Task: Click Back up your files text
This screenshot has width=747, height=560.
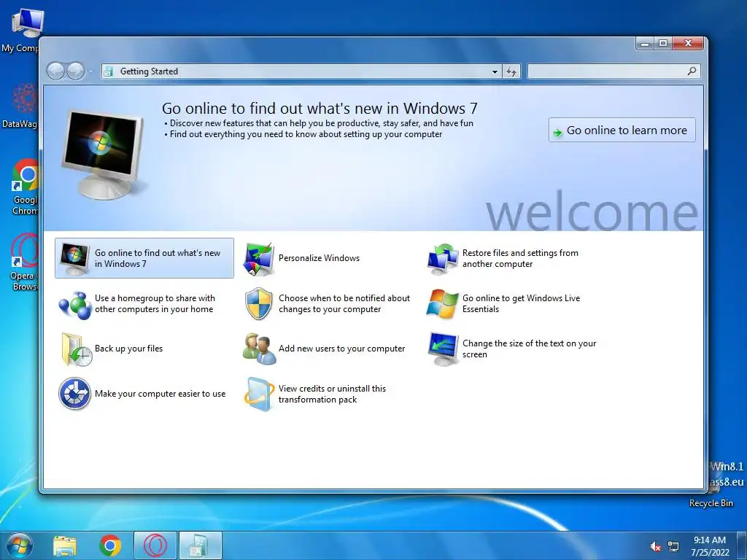Action: 128,349
